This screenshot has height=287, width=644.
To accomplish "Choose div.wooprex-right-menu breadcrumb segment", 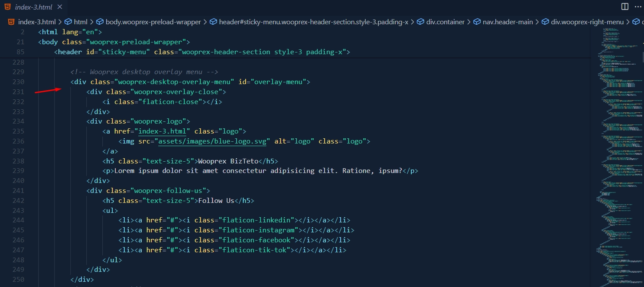I will pyautogui.click(x=587, y=22).
